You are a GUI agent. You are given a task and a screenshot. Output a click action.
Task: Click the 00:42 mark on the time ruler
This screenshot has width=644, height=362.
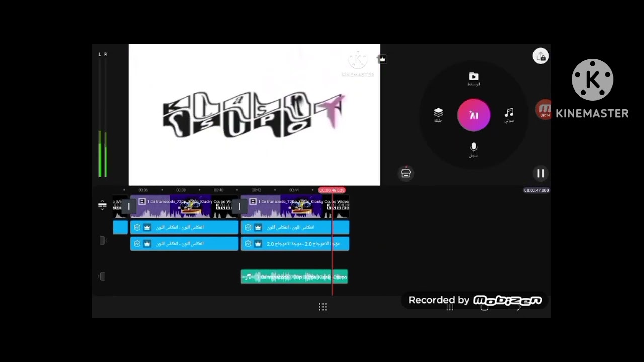[256, 190]
